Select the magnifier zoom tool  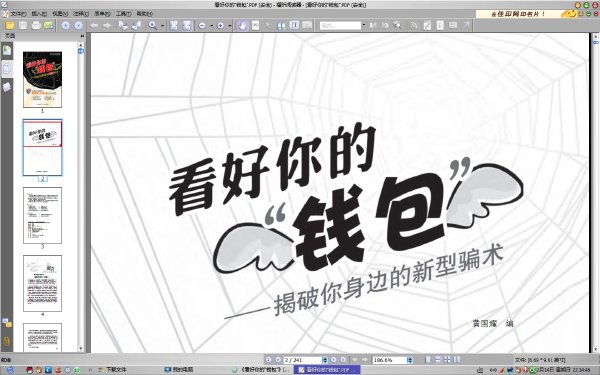click(153, 26)
